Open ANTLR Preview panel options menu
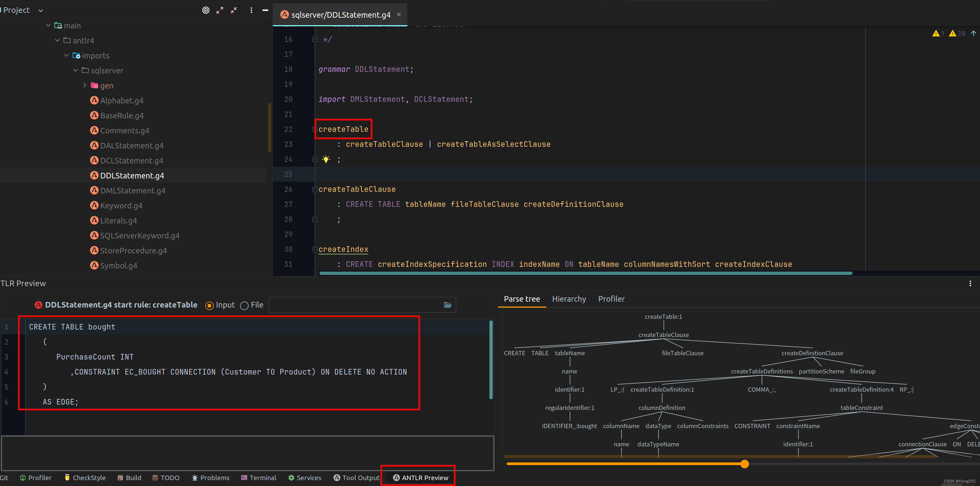 pyautogui.click(x=970, y=283)
